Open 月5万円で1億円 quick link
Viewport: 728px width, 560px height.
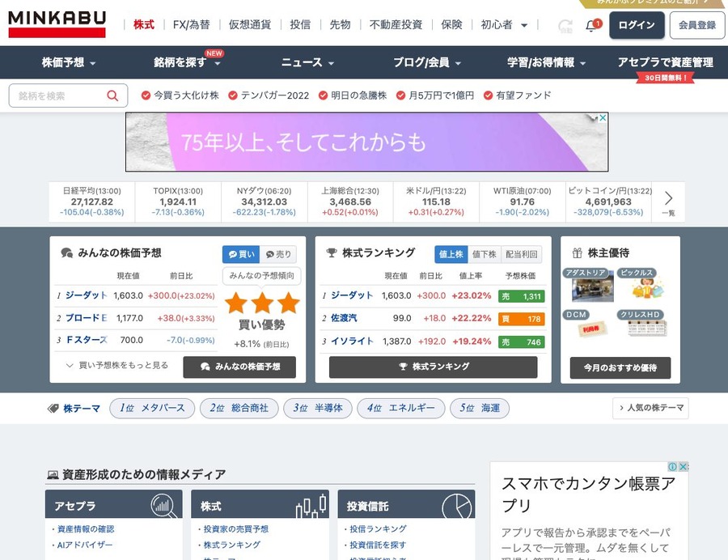435,95
